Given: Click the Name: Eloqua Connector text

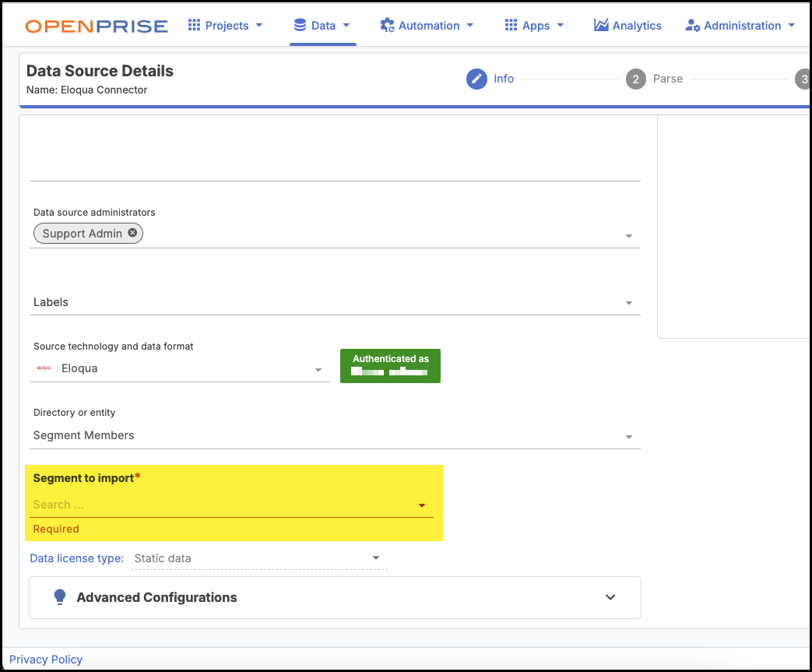Looking at the screenshot, I should pyautogui.click(x=87, y=90).
